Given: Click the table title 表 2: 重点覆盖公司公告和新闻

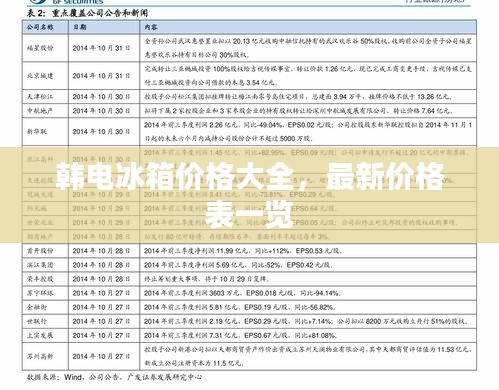Looking at the screenshot, I should 87,13.
